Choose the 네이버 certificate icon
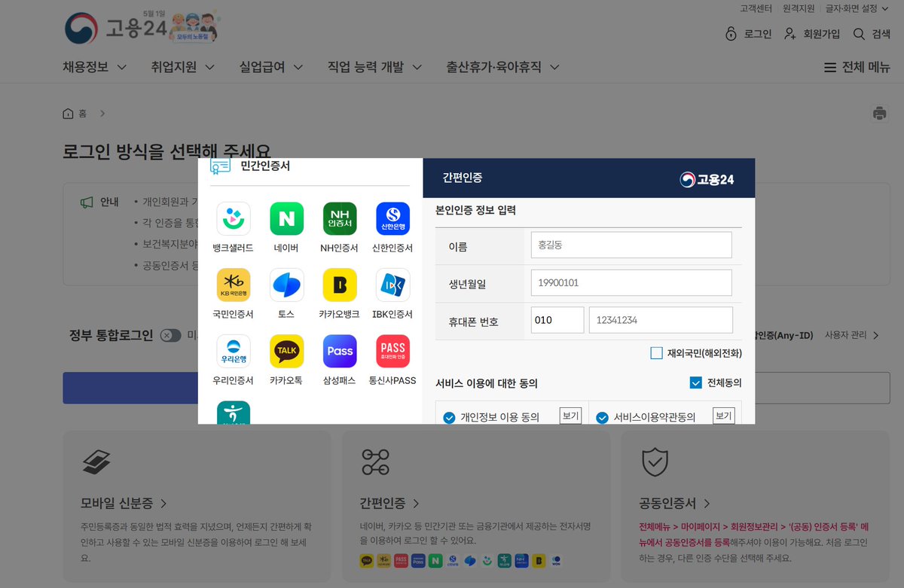 (287, 218)
